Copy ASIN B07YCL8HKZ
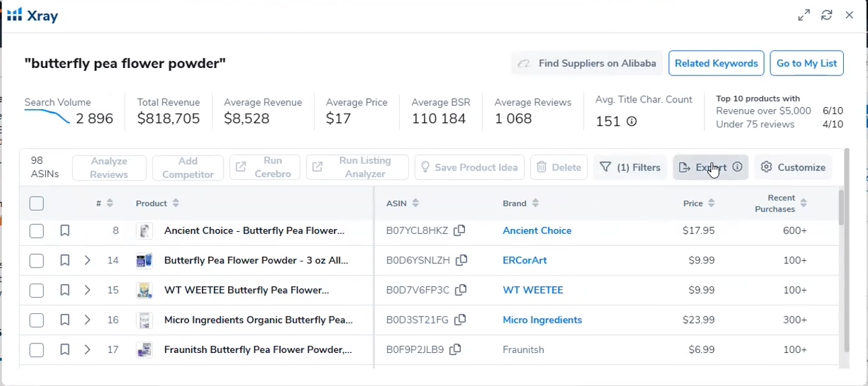The height and width of the screenshot is (386, 868). click(x=459, y=230)
